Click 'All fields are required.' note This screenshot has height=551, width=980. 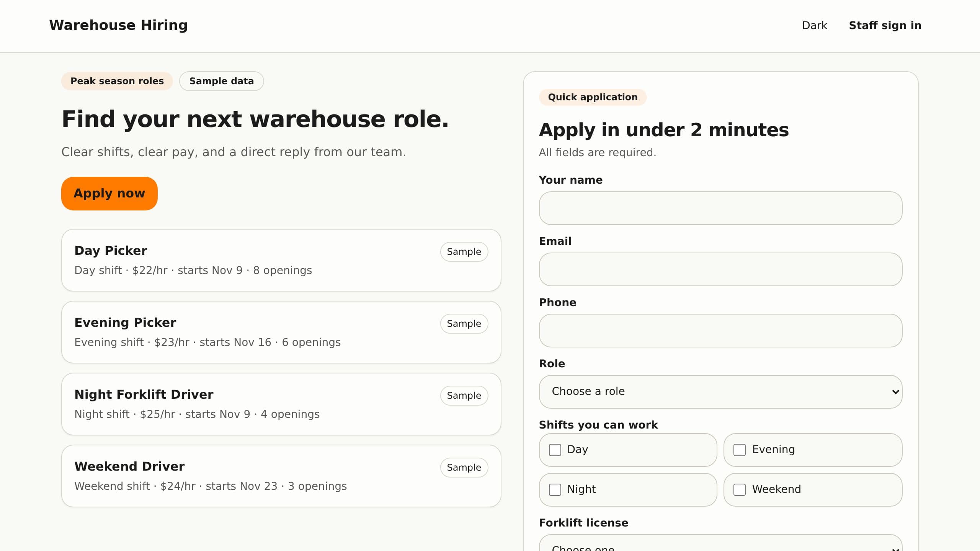point(597,152)
